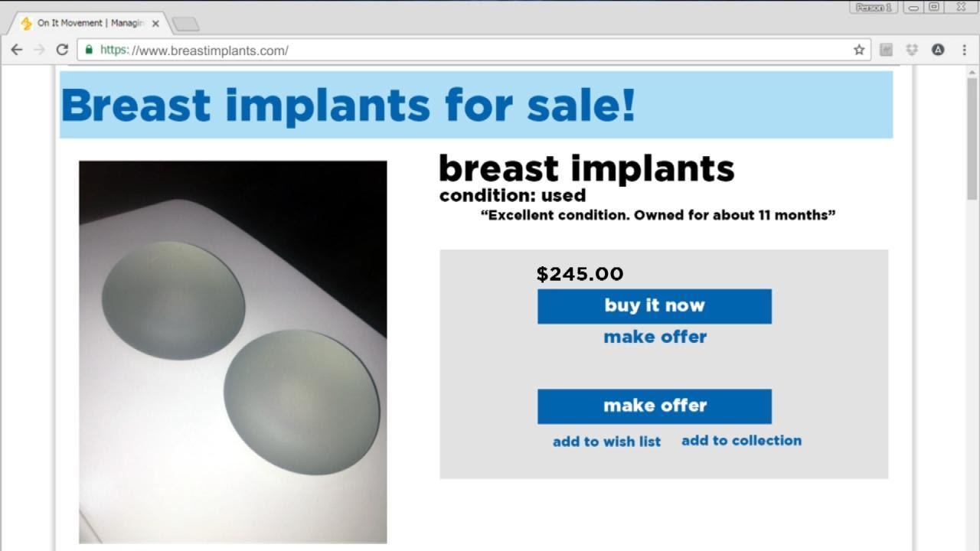This screenshot has height=551, width=980.
Task: Click the Dropbox extension icon
Action: (912, 50)
